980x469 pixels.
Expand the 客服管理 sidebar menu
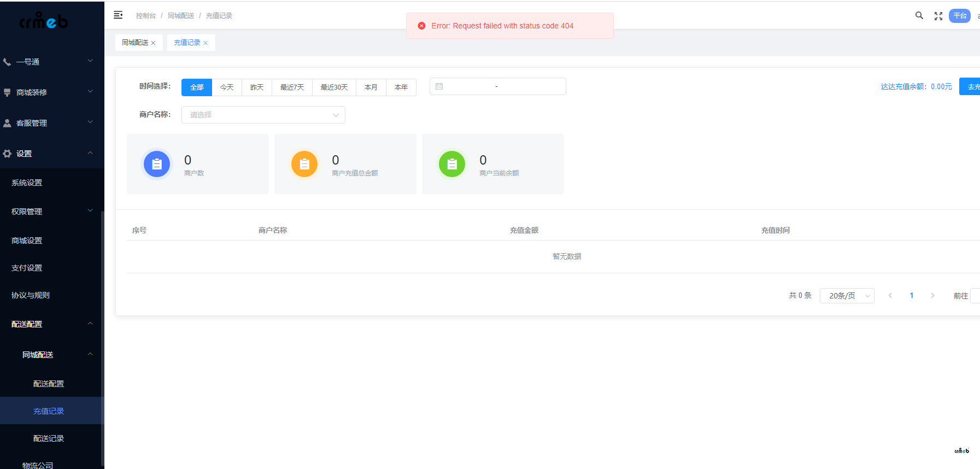point(48,123)
